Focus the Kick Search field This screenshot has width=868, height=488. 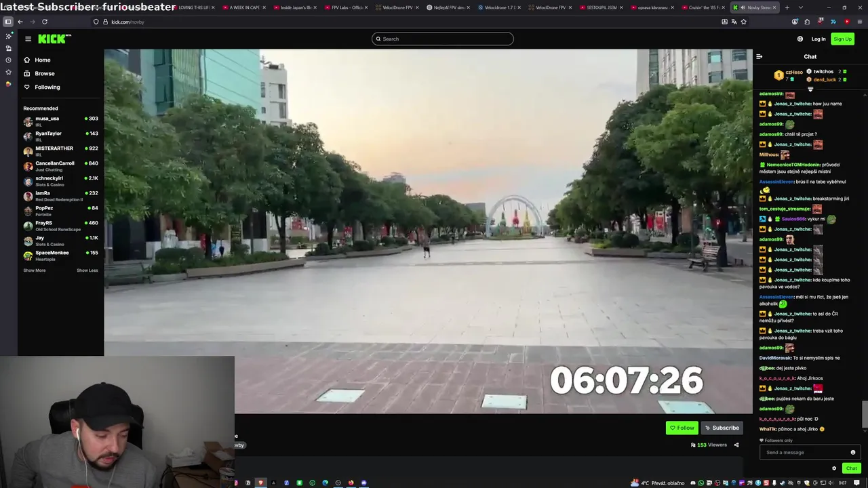pyautogui.click(x=442, y=39)
